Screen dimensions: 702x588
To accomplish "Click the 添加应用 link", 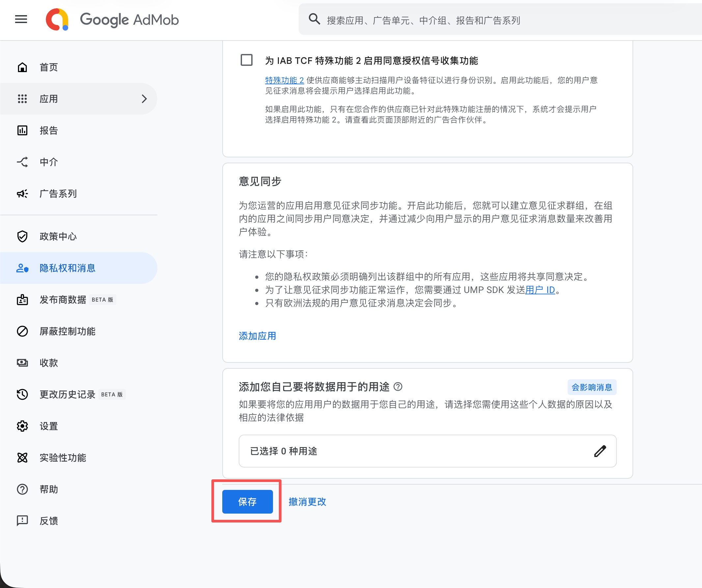I will point(257,336).
